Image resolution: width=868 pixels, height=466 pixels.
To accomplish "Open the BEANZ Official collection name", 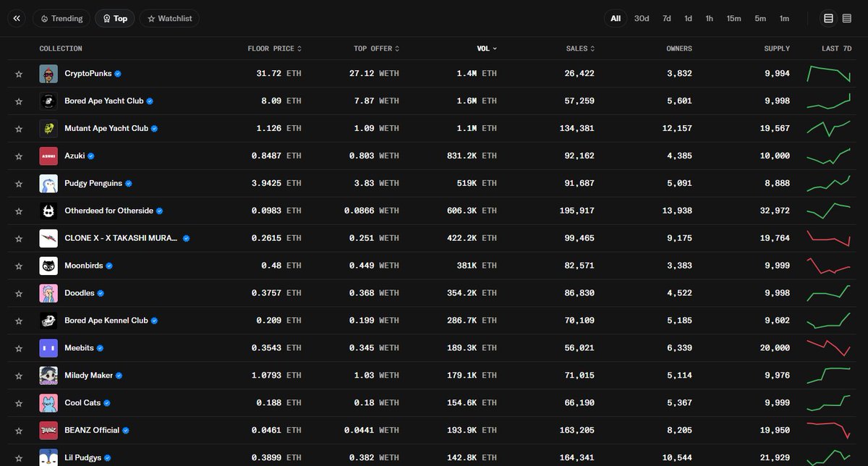I will click(92, 431).
